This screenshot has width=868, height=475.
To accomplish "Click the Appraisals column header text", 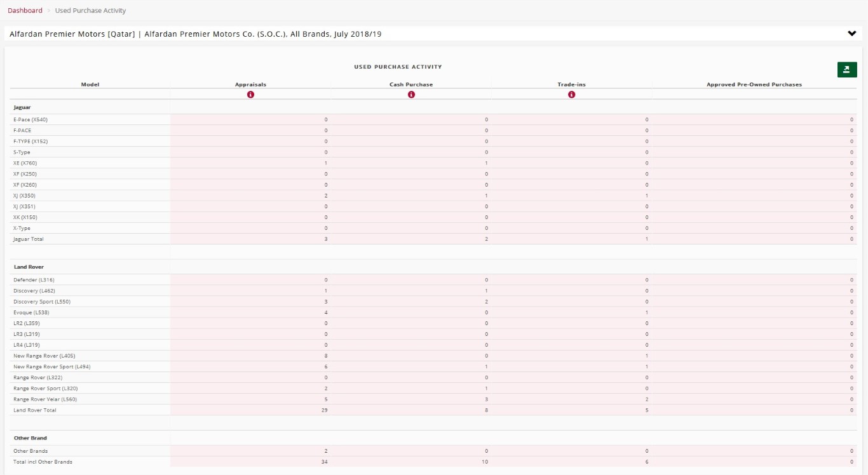I will pos(250,84).
